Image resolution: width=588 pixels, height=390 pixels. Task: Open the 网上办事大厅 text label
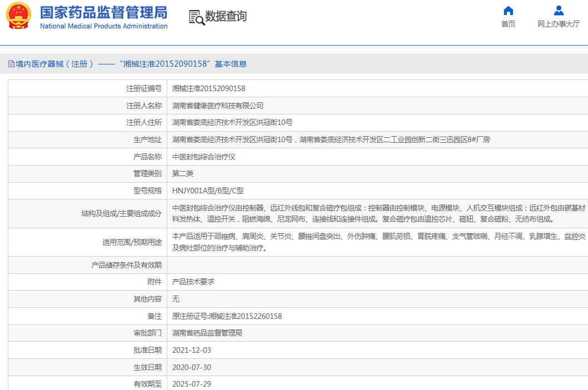click(x=559, y=24)
